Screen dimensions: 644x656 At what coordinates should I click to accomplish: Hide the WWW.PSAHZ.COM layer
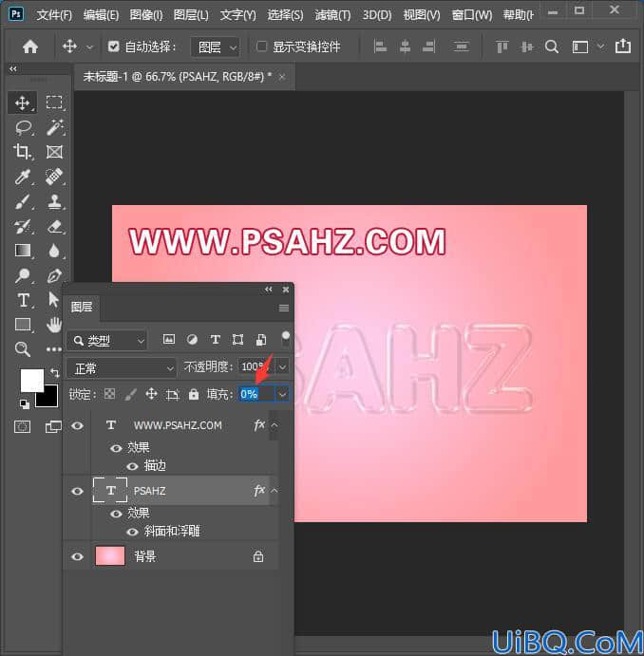pyautogui.click(x=78, y=426)
